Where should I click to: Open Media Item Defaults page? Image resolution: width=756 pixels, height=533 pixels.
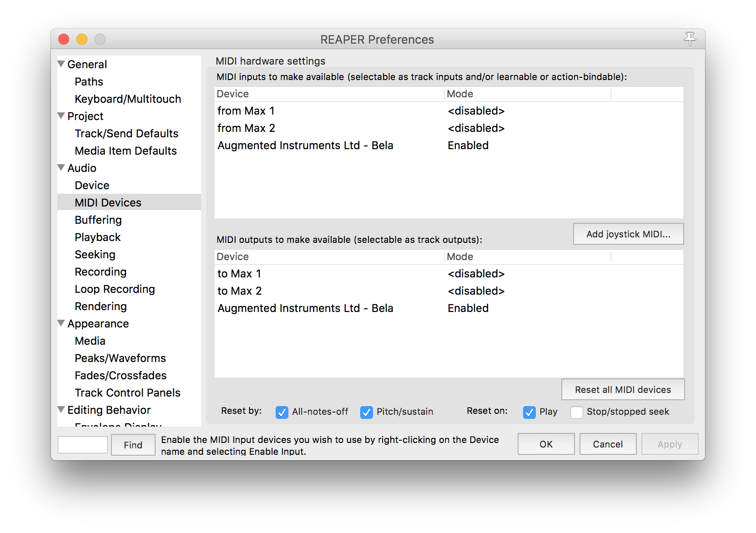pyautogui.click(x=126, y=151)
